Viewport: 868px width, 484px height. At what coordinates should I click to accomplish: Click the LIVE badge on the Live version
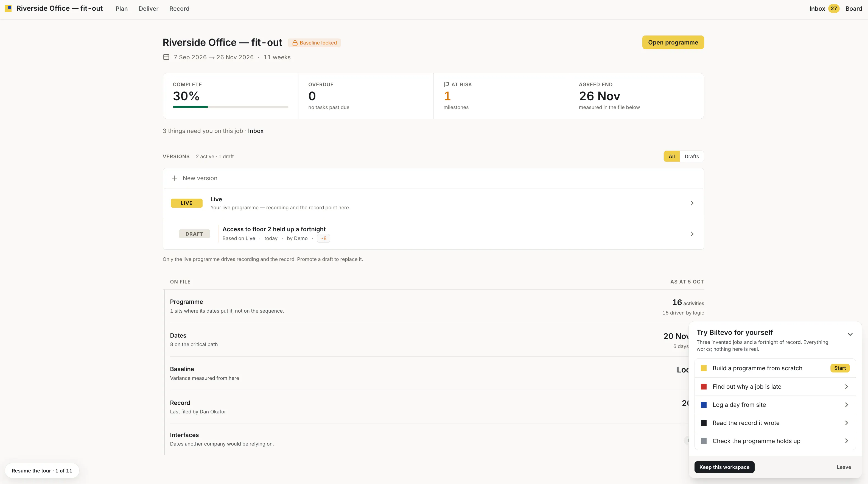coord(186,203)
